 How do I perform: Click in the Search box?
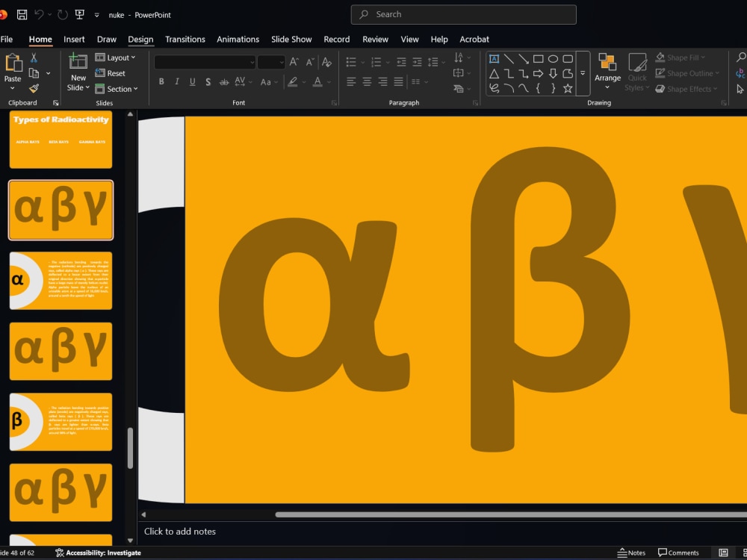464,14
